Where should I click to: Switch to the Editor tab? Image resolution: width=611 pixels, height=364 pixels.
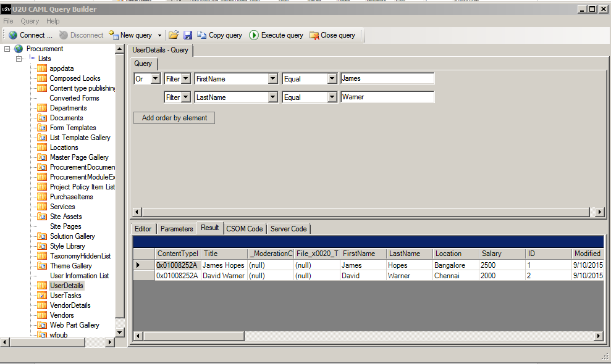coord(143,229)
